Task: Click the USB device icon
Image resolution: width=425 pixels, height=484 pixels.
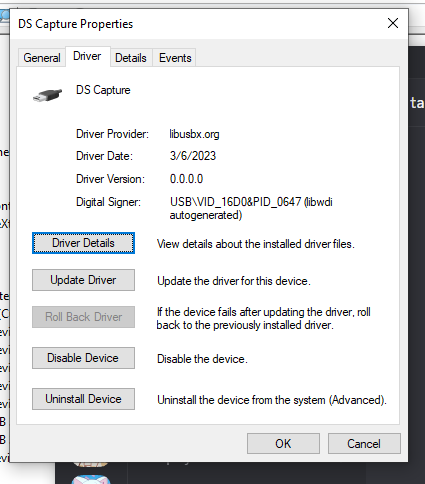Action: click(48, 95)
